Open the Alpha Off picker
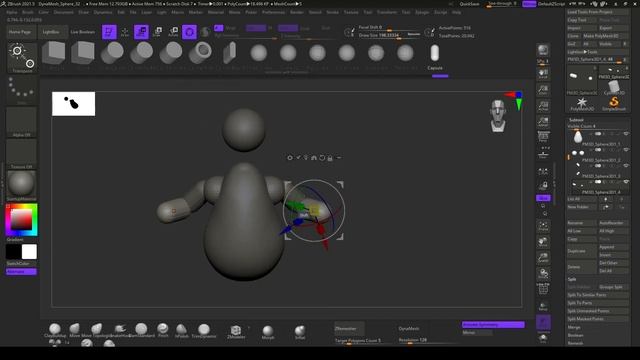Screen dimensions: 640x360 (x=21, y=122)
